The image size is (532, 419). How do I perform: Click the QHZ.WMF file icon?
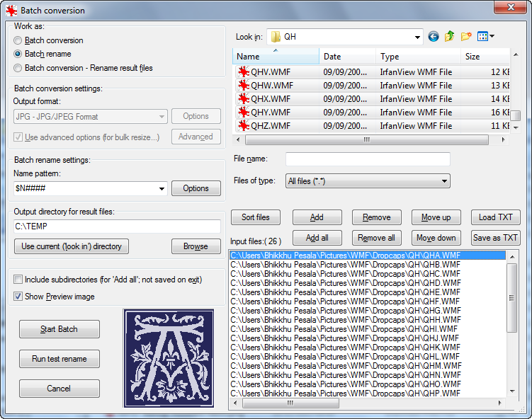click(x=244, y=126)
